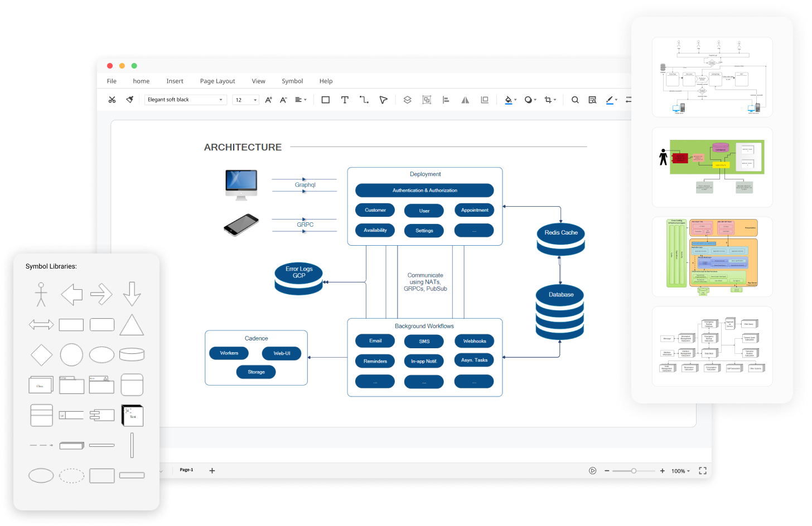Select the Text tool
The height and width of the screenshot is (526, 812).
345,100
